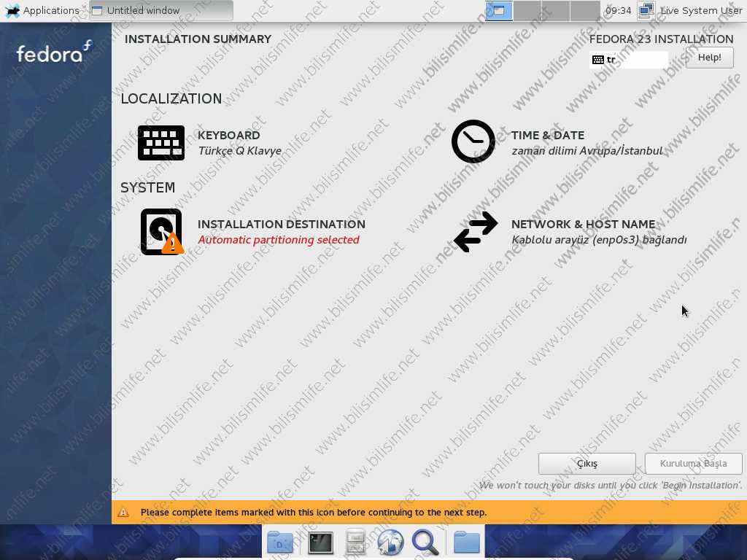Select the Untitled window taskbar entry
Screen dimensions: 747x560
[161, 10]
